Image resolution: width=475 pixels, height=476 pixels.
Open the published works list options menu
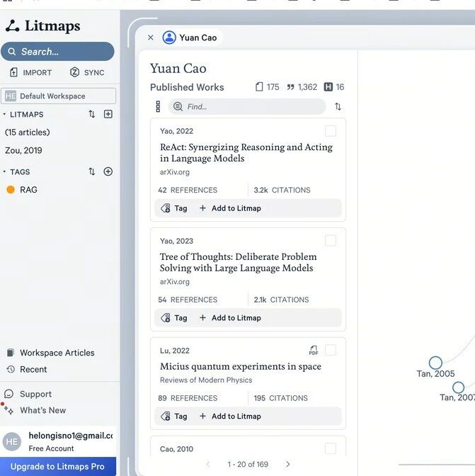(x=158, y=107)
